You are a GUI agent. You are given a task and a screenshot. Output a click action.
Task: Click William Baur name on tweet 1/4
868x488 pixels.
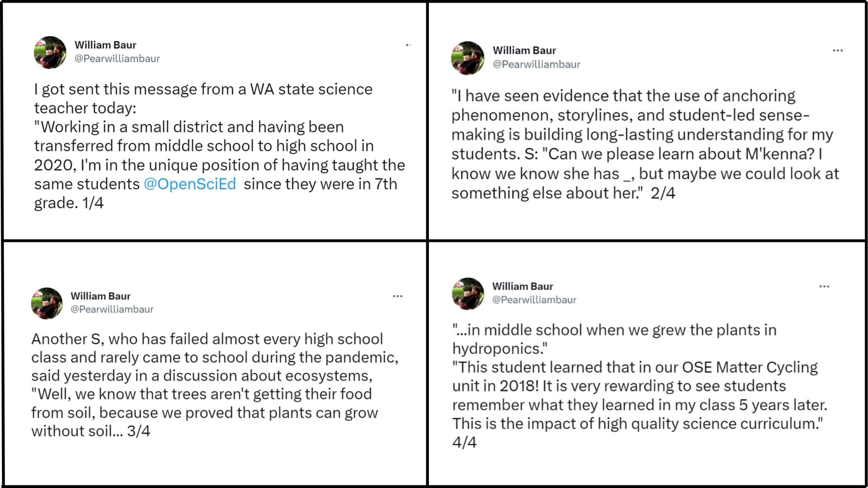[105, 45]
